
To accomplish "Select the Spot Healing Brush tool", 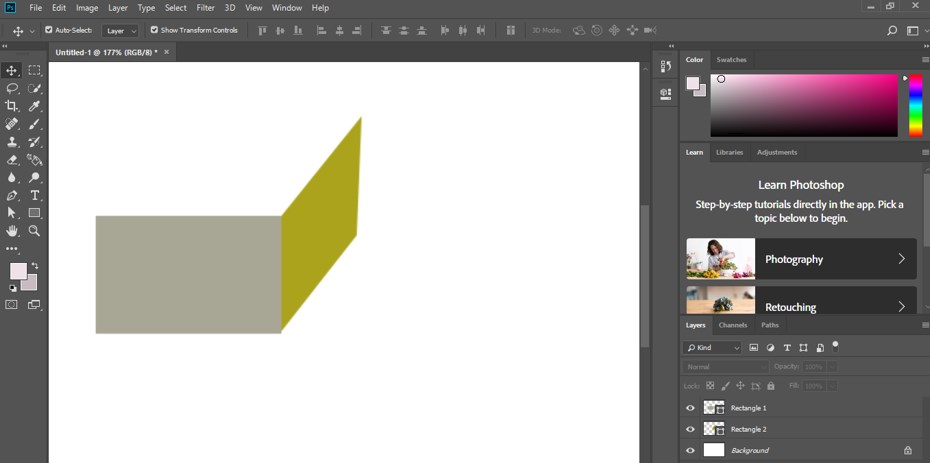I will [x=11, y=124].
